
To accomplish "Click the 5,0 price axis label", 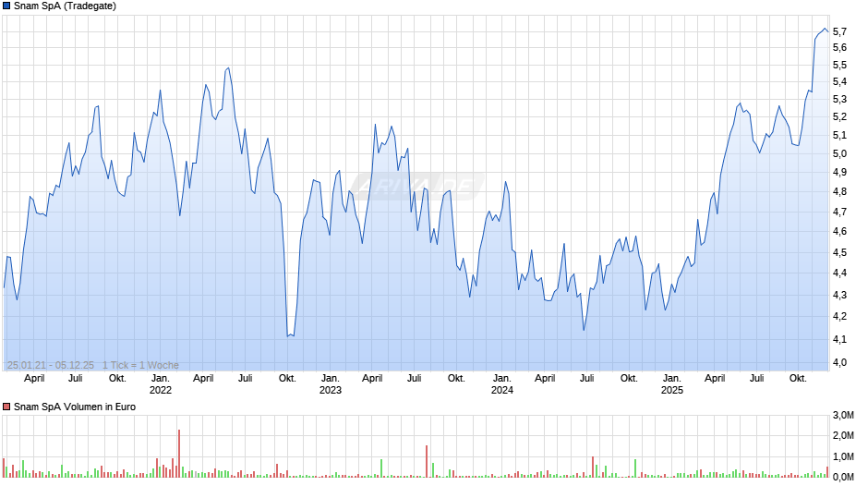I will pyautogui.click(x=839, y=154).
